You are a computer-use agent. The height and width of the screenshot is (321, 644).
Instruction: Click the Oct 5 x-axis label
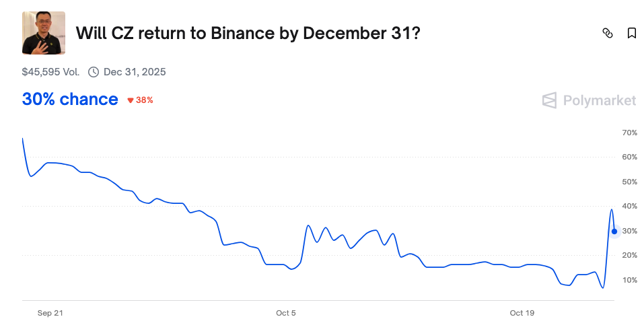286,313
